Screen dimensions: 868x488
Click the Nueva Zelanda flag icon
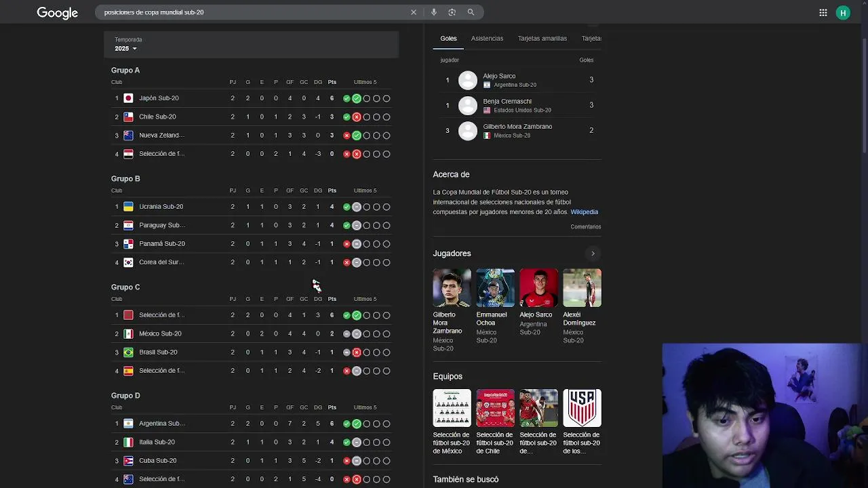(x=128, y=136)
